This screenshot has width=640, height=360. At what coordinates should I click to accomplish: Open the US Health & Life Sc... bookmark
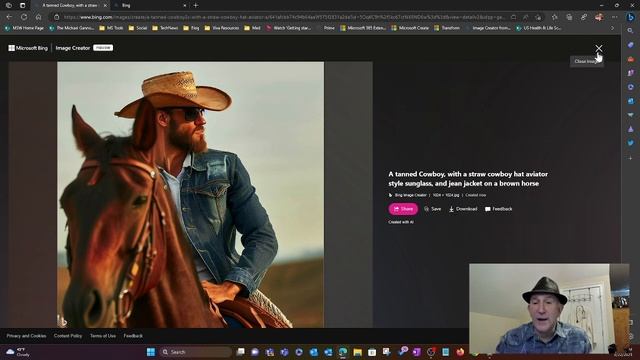(538, 28)
